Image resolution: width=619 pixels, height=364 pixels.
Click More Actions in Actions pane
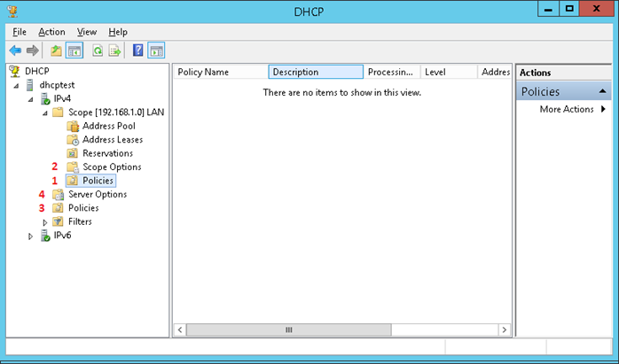[567, 109]
